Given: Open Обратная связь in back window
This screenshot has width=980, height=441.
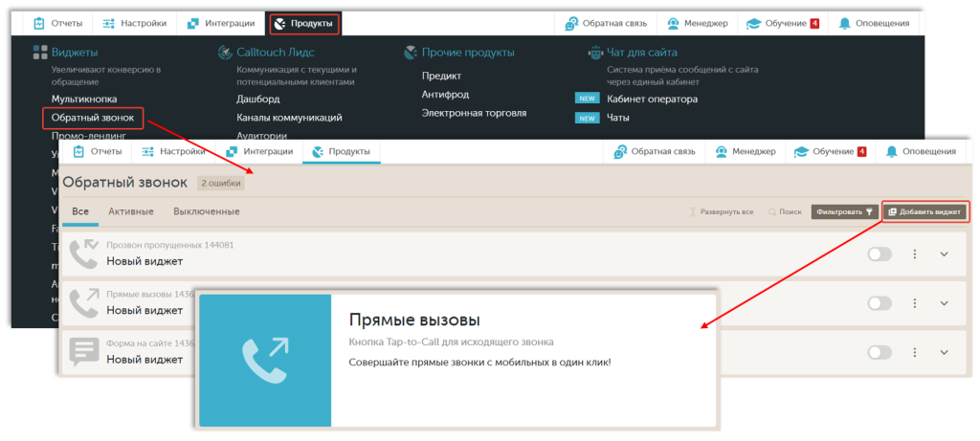Looking at the screenshot, I should (605, 24).
